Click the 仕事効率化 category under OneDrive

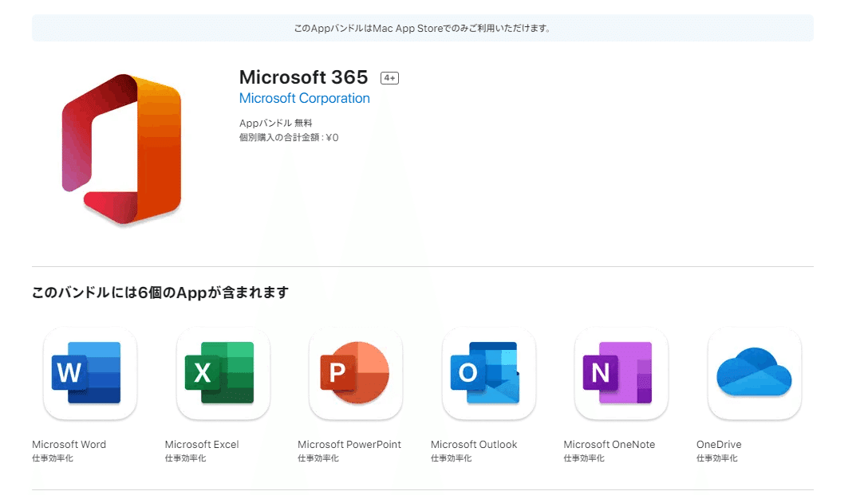click(717, 458)
